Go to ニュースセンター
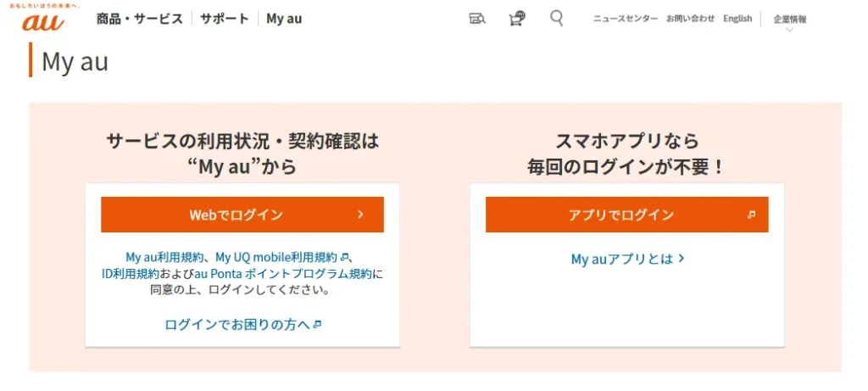The width and height of the screenshot is (868, 391). tap(625, 19)
